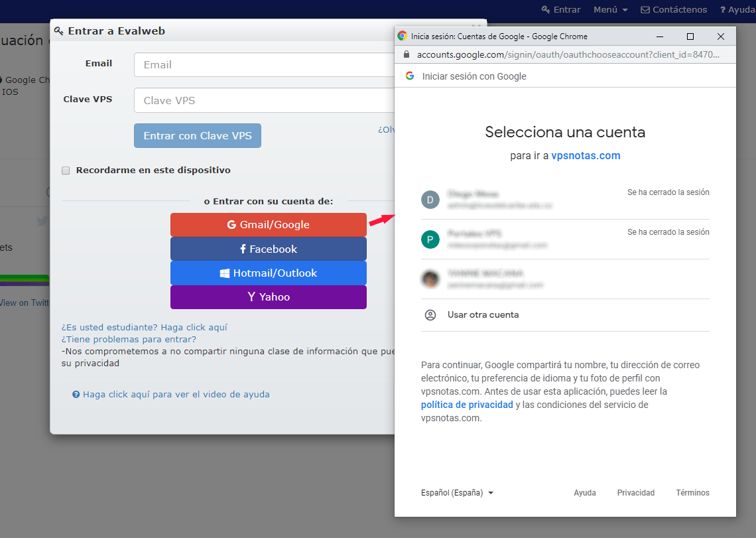756x538 pixels.
Task: Click the Yahoo Y icon on Yahoo button
Action: point(251,297)
